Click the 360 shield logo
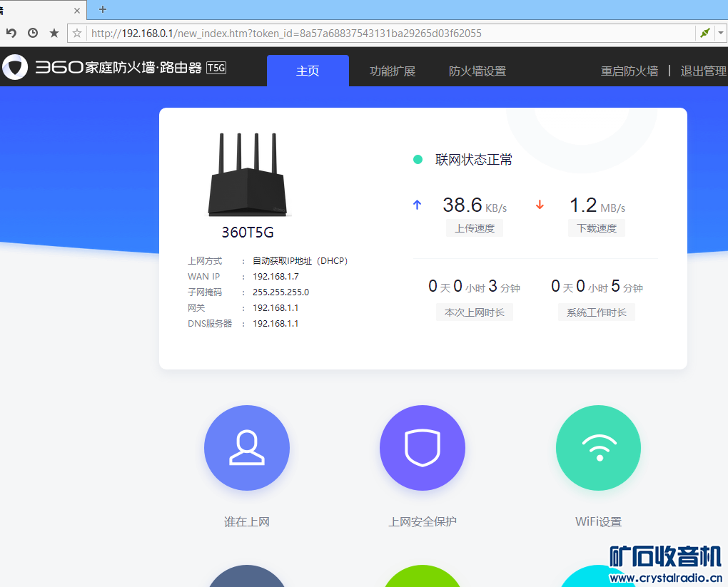The width and height of the screenshot is (728, 587). point(15,67)
